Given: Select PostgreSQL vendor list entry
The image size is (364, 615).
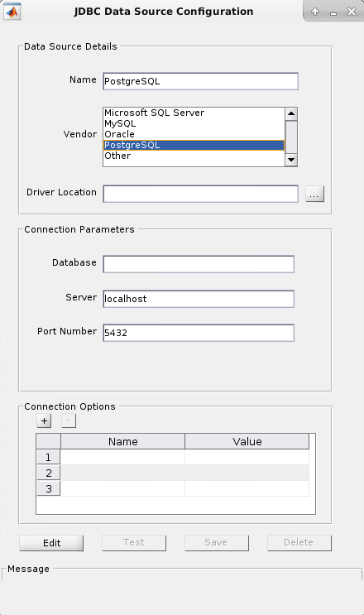Looking at the screenshot, I should pyautogui.click(x=194, y=145).
